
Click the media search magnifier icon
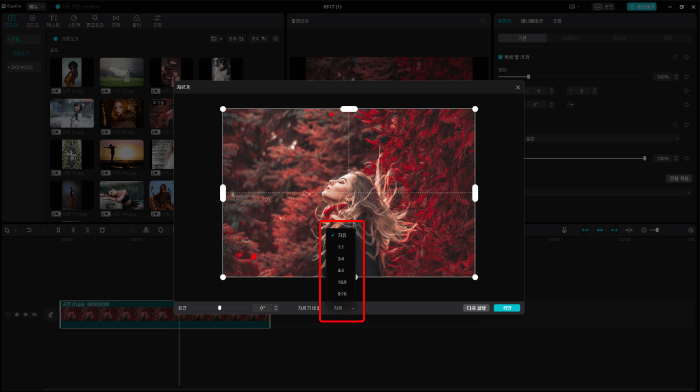click(x=275, y=39)
